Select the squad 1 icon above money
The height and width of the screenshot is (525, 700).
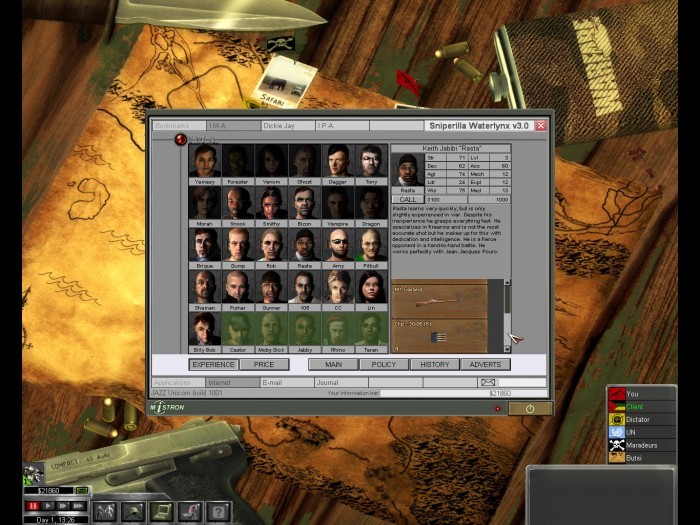(x=33, y=474)
